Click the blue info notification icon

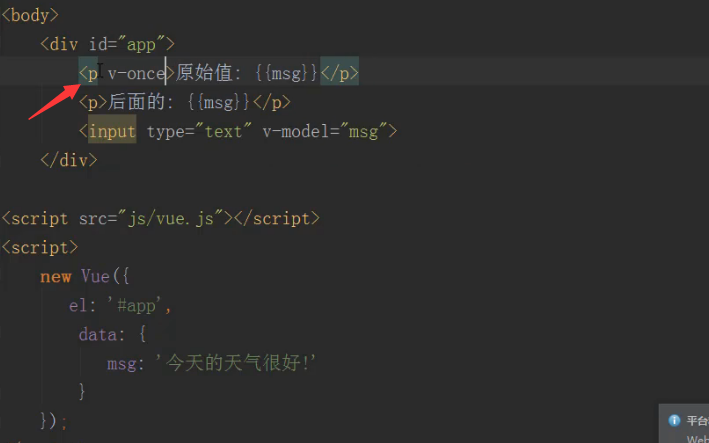675,420
